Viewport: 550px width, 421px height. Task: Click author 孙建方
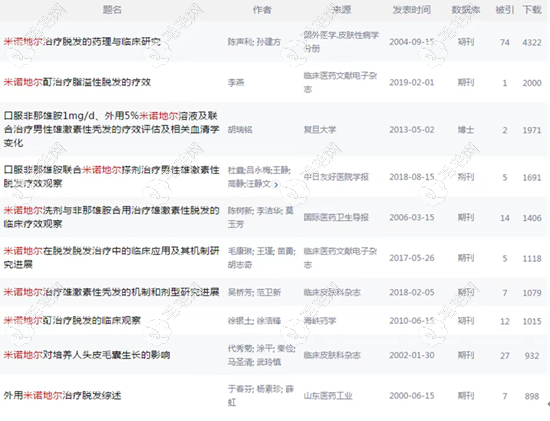pyautogui.click(x=269, y=42)
